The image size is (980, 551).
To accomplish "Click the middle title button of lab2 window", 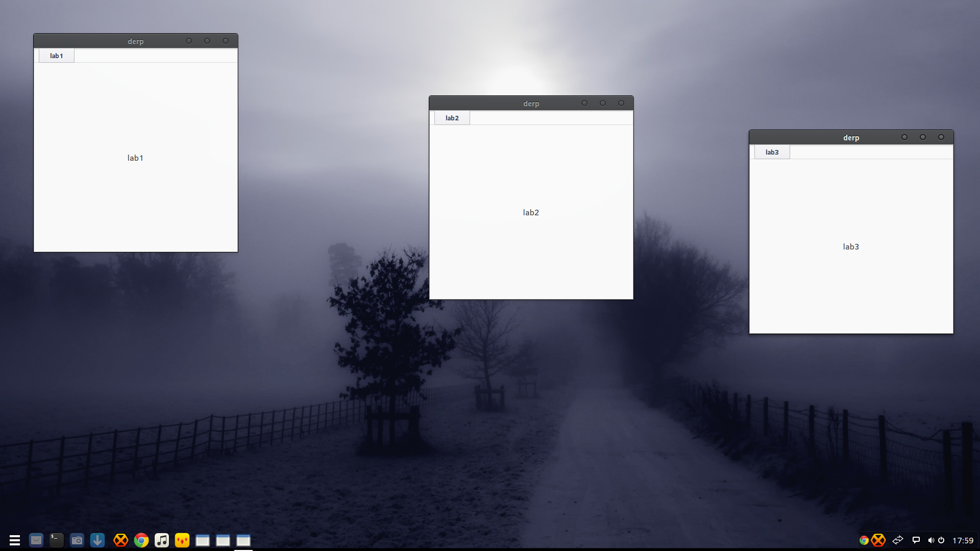I will pyautogui.click(x=603, y=103).
